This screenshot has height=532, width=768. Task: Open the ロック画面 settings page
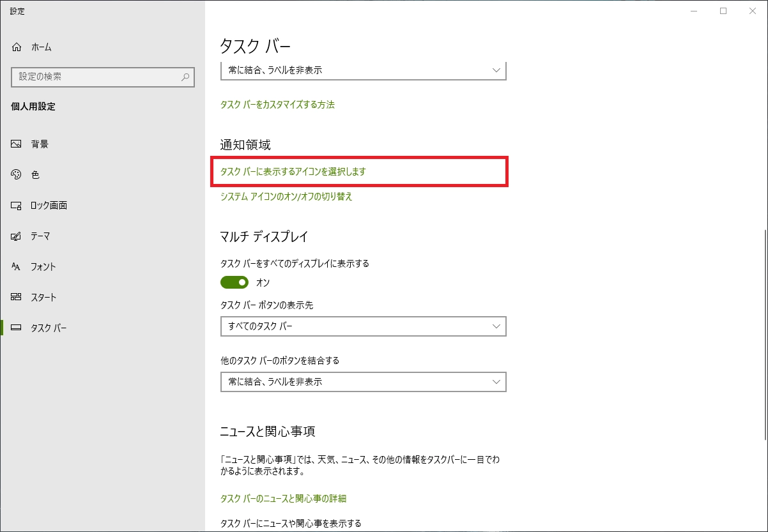click(49, 206)
